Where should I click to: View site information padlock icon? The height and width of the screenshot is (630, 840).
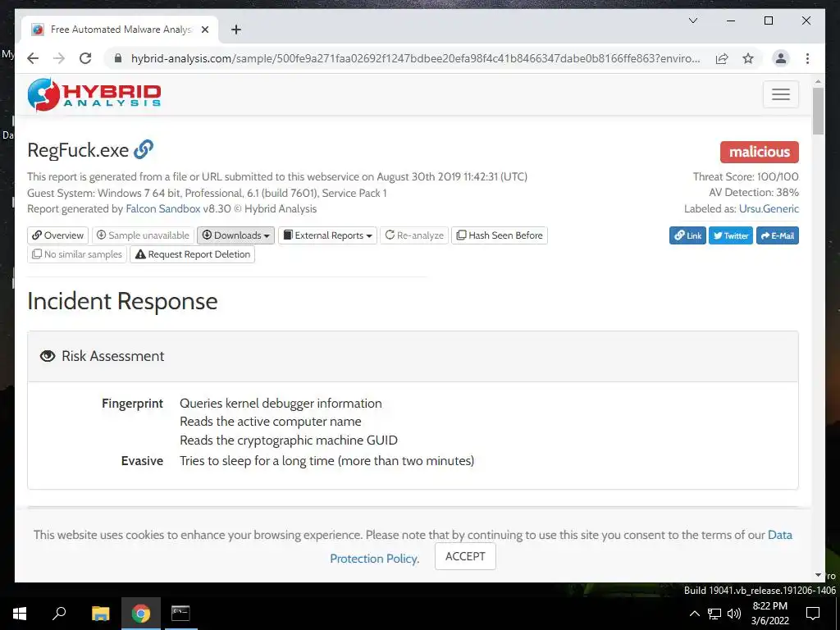(118, 58)
